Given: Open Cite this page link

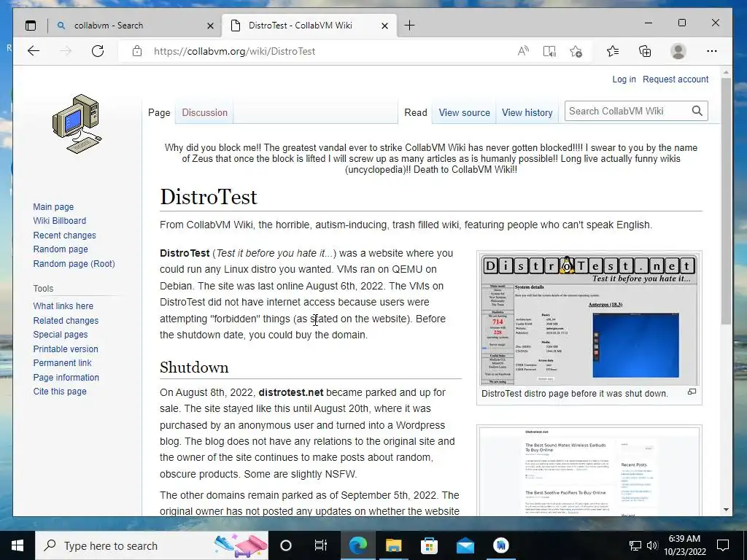Looking at the screenshot, I should [60, 392].
